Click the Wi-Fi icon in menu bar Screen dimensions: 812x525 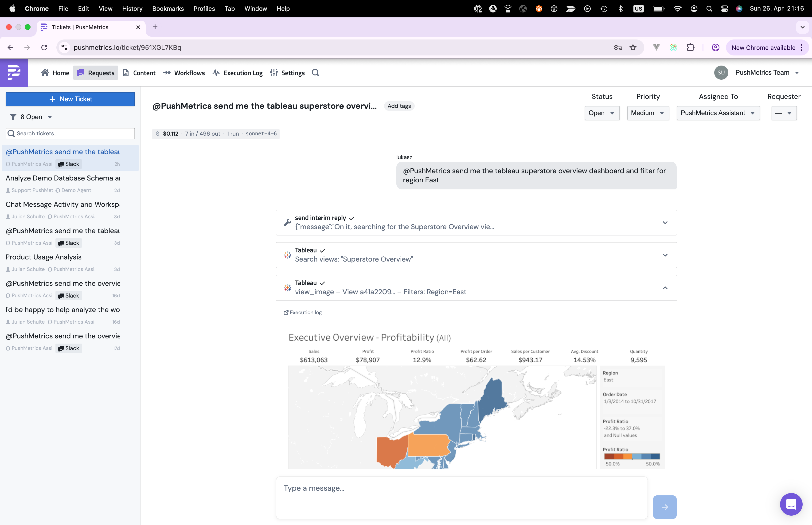(x=677, y=8)
